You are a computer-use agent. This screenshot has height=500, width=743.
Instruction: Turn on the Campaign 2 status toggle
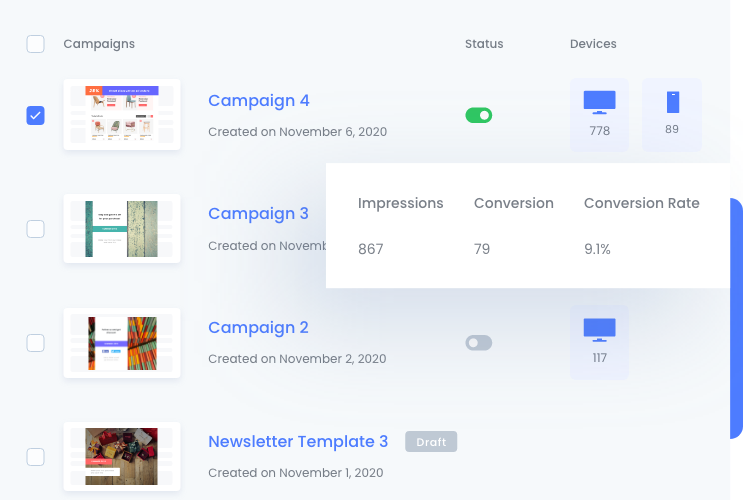(x=479, y=343)
